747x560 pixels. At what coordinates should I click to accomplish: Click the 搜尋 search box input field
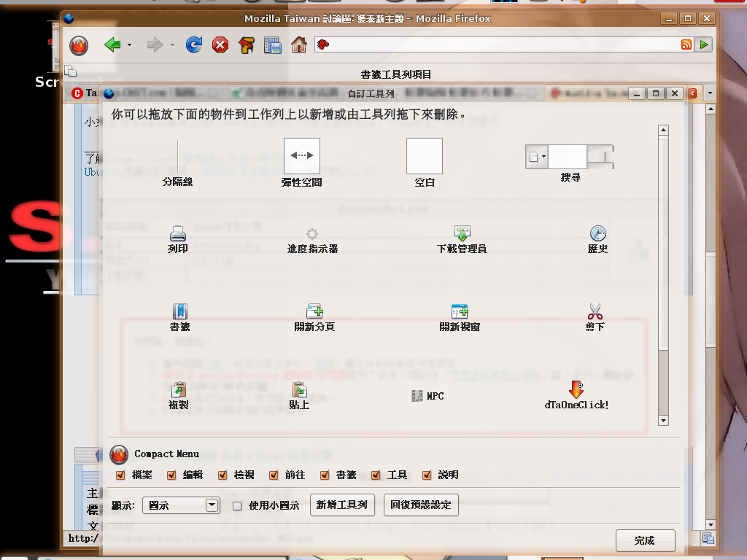click(x=568, y=157)
